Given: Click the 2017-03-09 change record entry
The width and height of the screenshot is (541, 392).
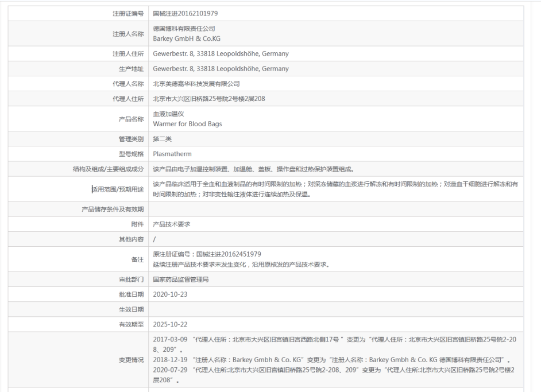Looking at the screenshot, I should tap(335, 344).
